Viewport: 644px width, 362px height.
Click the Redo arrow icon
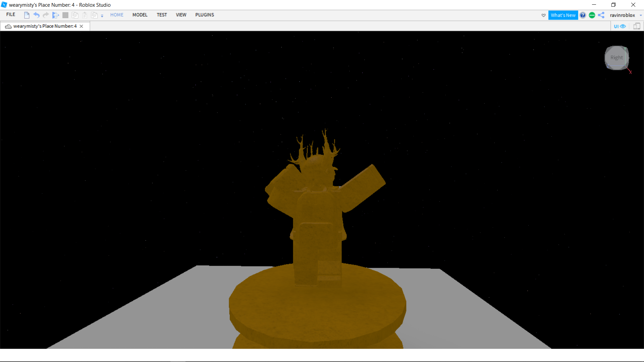[46, 15]
